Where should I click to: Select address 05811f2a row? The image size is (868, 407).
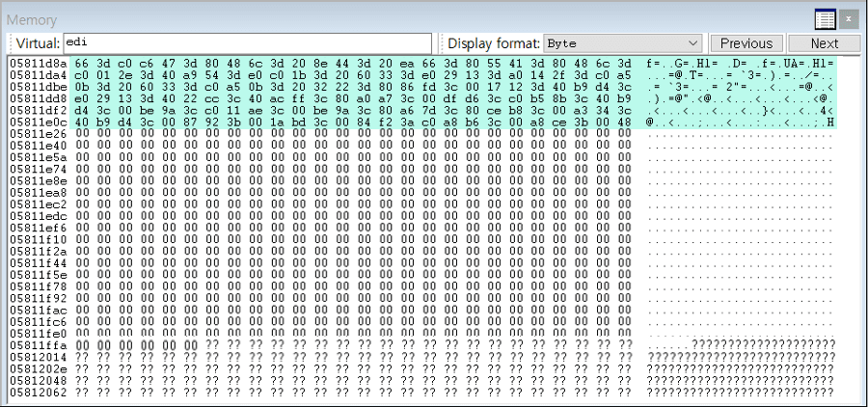tap(422, 252)
